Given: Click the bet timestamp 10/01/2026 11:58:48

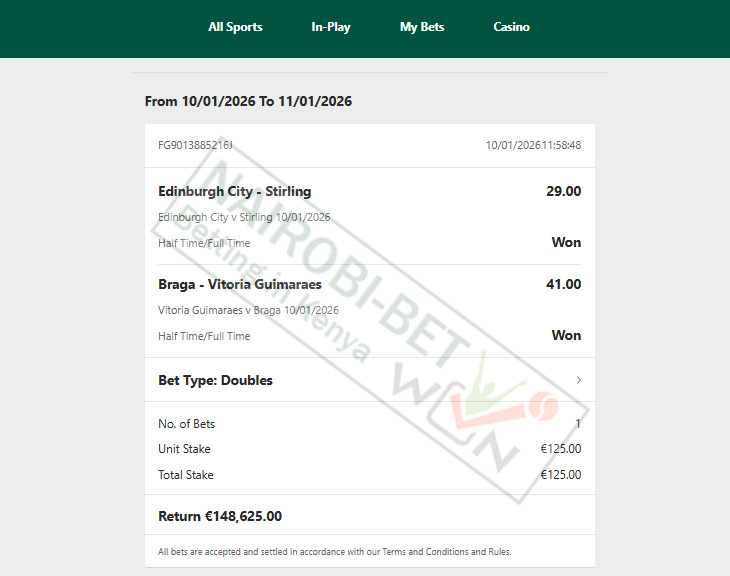Looking at the screenshot, I should [x=533, y=145].
